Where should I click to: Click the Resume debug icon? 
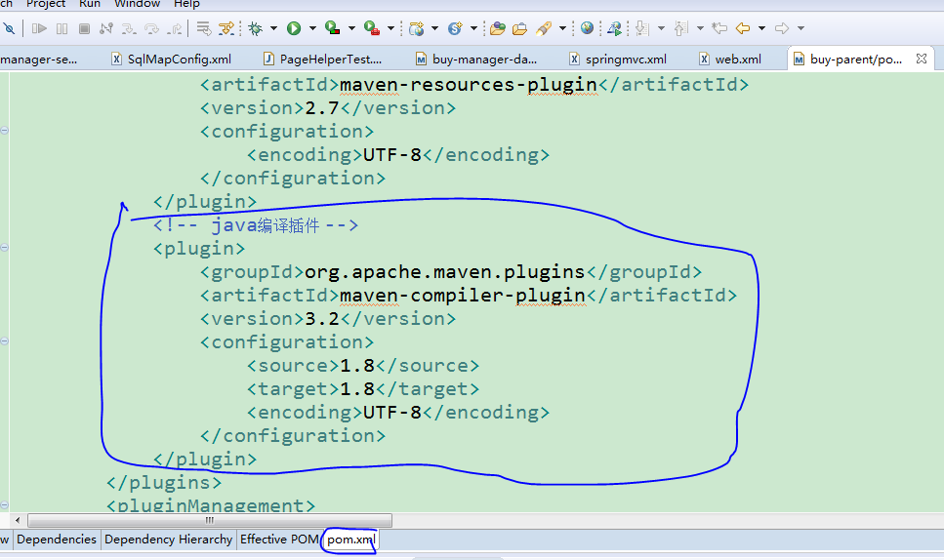(x=39, y=28)
